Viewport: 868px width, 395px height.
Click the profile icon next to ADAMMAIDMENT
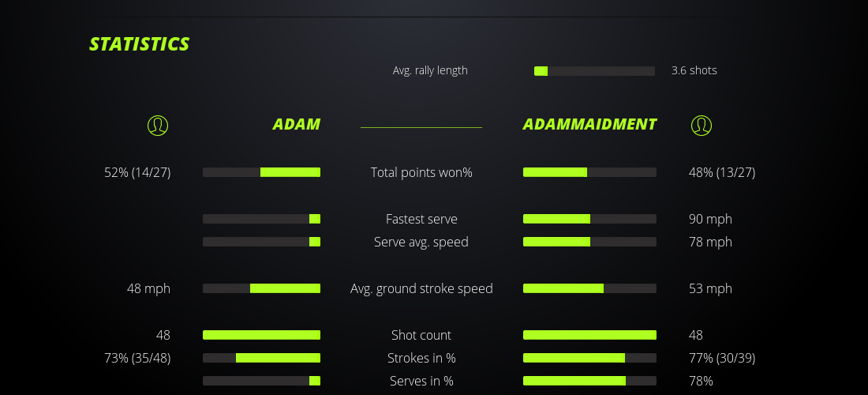coord(701,125)
